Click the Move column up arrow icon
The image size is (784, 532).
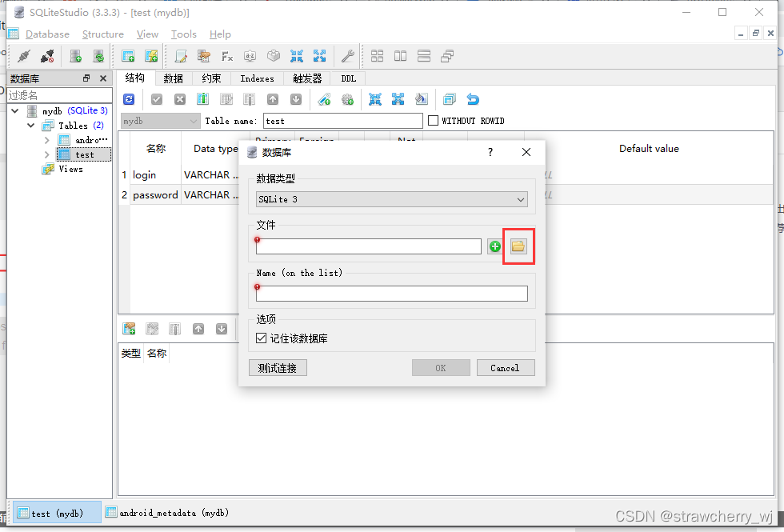pos(273,99)
